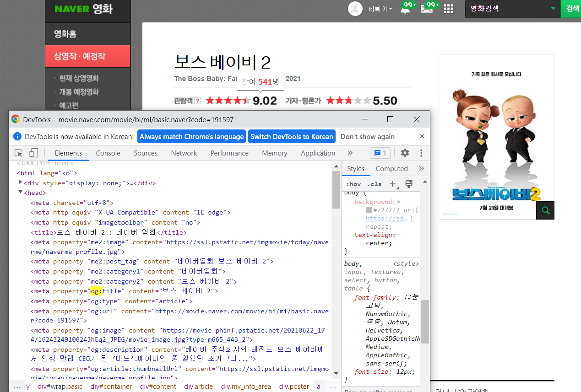Switch to the Network tab

point(184,153)
